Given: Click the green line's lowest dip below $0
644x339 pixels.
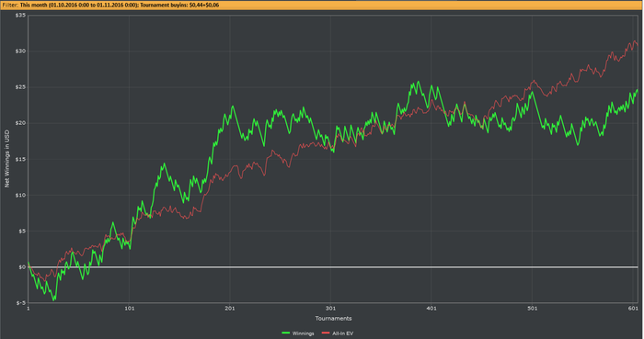Looking at the screenshot, I should point(53,300).
